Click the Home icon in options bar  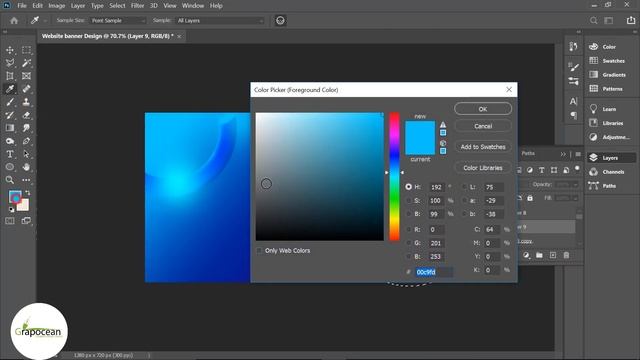click(14, 20)
